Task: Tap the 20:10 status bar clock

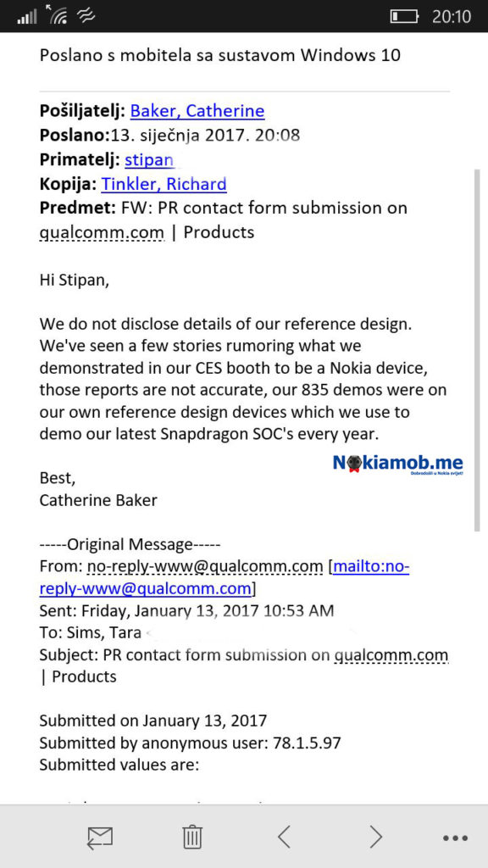Action: pos(452,17)
